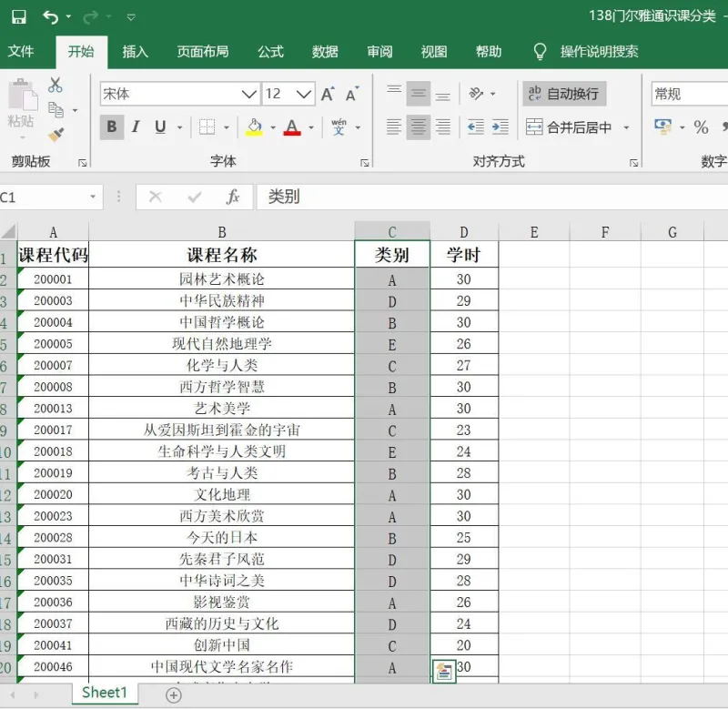This screenshot has height=709, width=728.
Task: Apply red font color
Action: [292, 127]
